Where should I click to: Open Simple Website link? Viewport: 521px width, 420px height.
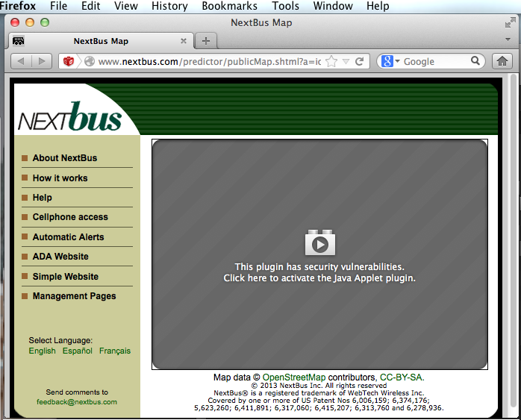click(x=66, y=277)
